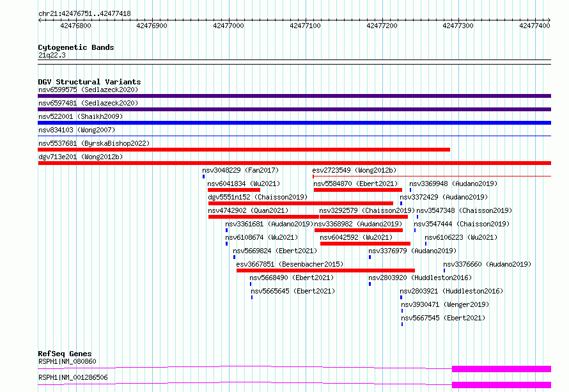
Task: Click the 21q22.3 cytogenetic band label
Action: coord(52,55)
